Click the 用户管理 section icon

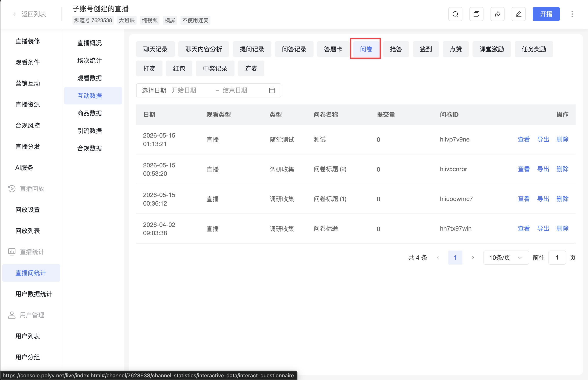pos(12,315)
